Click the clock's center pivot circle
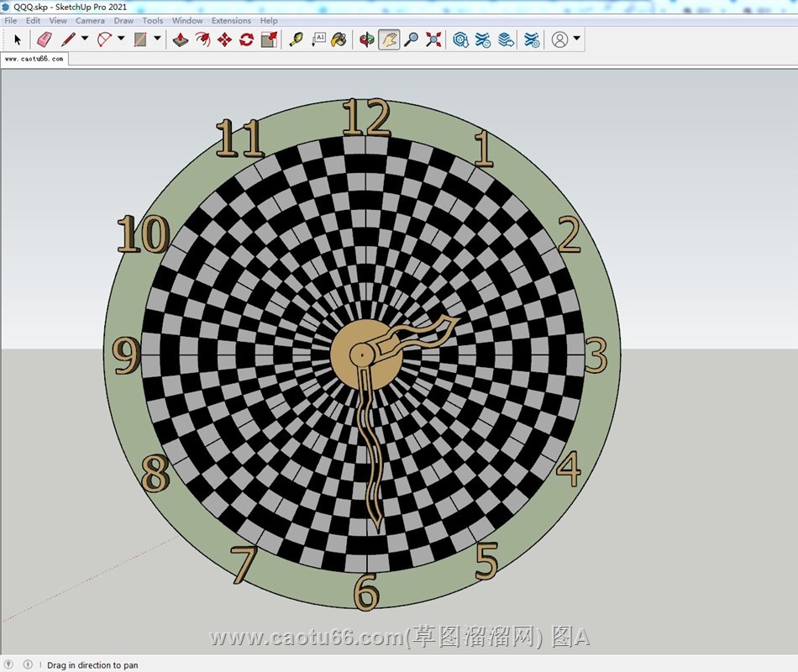 pos(362,354)
